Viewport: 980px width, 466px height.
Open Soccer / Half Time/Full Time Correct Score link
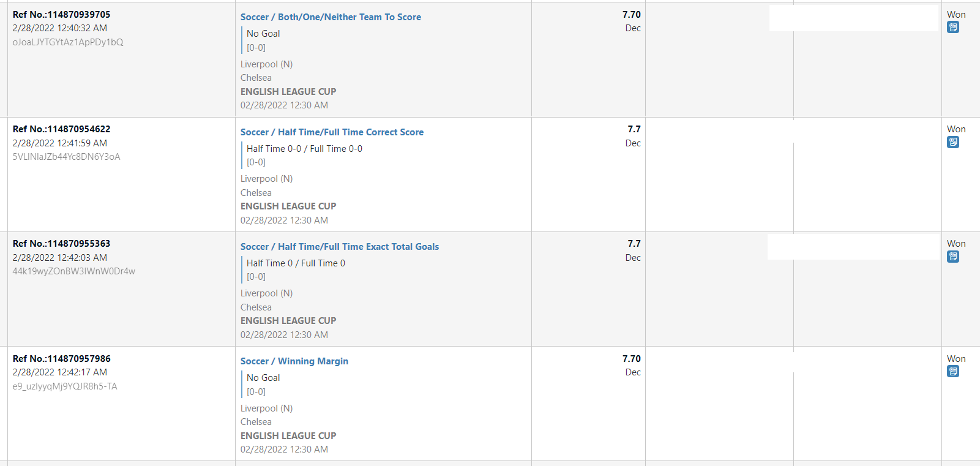332,132
